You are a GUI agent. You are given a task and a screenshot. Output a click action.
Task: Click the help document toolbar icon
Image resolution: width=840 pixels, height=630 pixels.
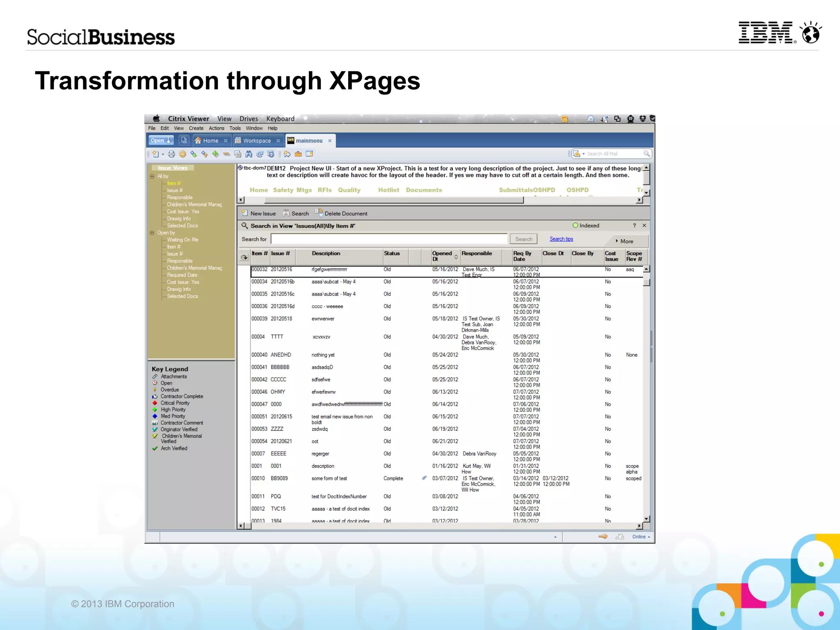click(271, 154)
